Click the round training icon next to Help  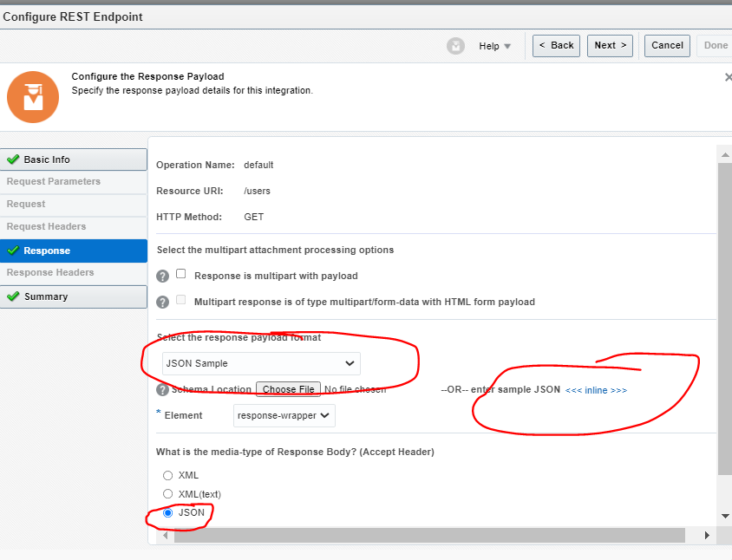tap(455, 46)
